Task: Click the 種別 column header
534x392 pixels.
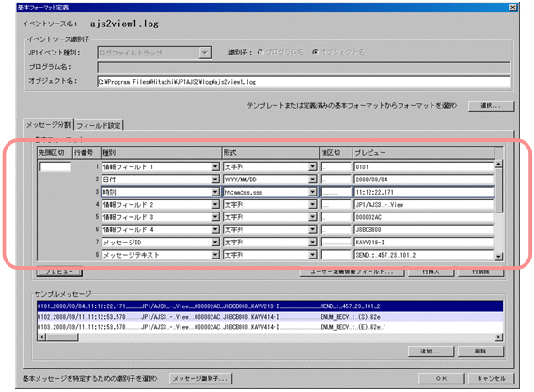Action: tap(161, 153)
